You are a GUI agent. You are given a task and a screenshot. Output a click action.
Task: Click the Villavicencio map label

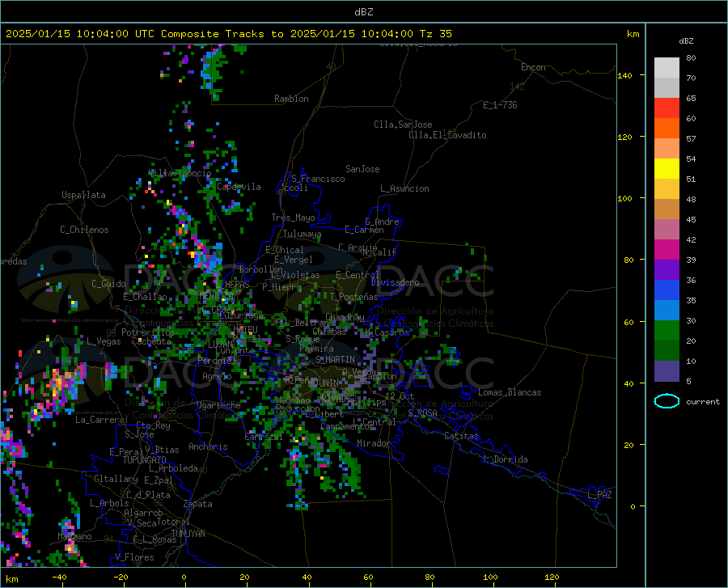click(180, 173)
